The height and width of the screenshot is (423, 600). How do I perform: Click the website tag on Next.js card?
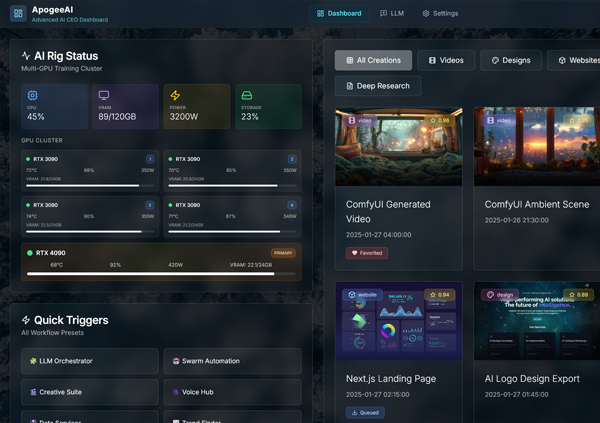[x=362, y=295]
